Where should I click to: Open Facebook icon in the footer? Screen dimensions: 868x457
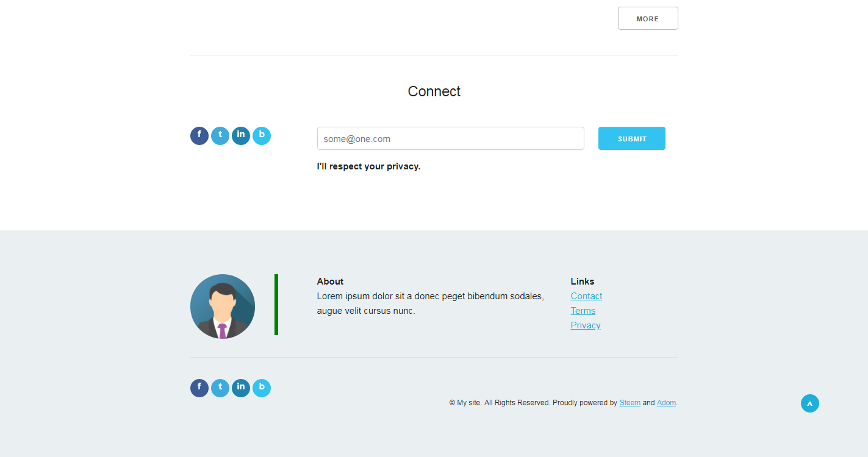199,388
